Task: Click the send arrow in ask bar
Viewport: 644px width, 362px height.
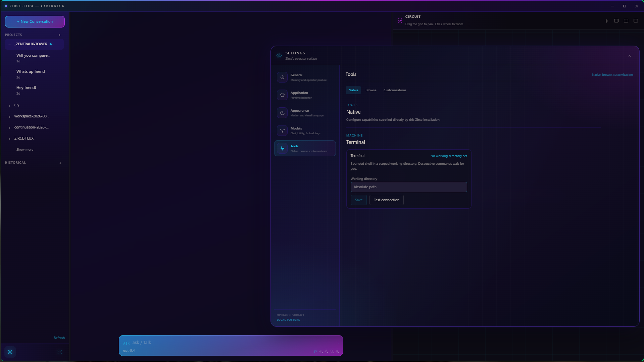Action: point(338,344)
